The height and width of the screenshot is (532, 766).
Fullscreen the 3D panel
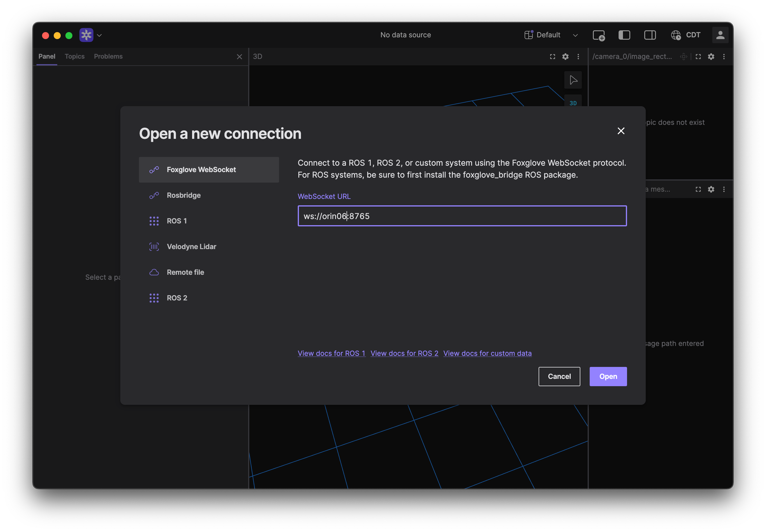[x=553, y=57]
